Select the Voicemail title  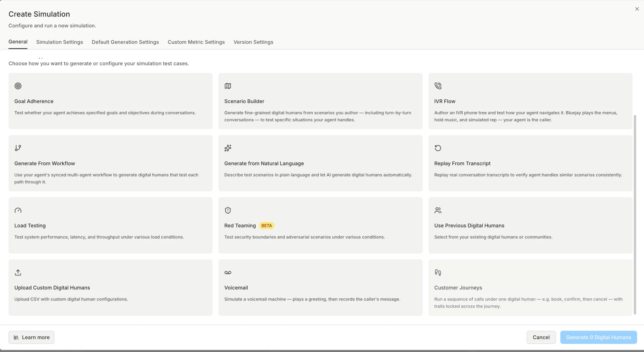236,288
